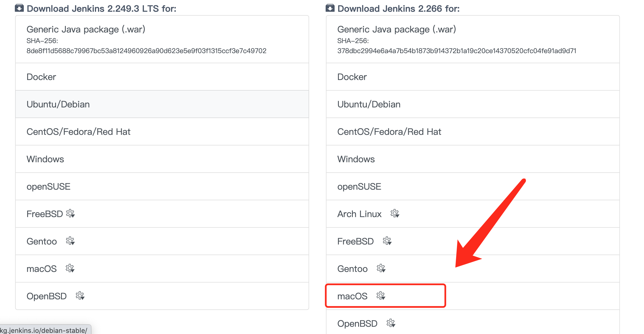Click the gear icon next to FreeBSD in 2.266 list

pyautogui.click(x=387, y=241)
